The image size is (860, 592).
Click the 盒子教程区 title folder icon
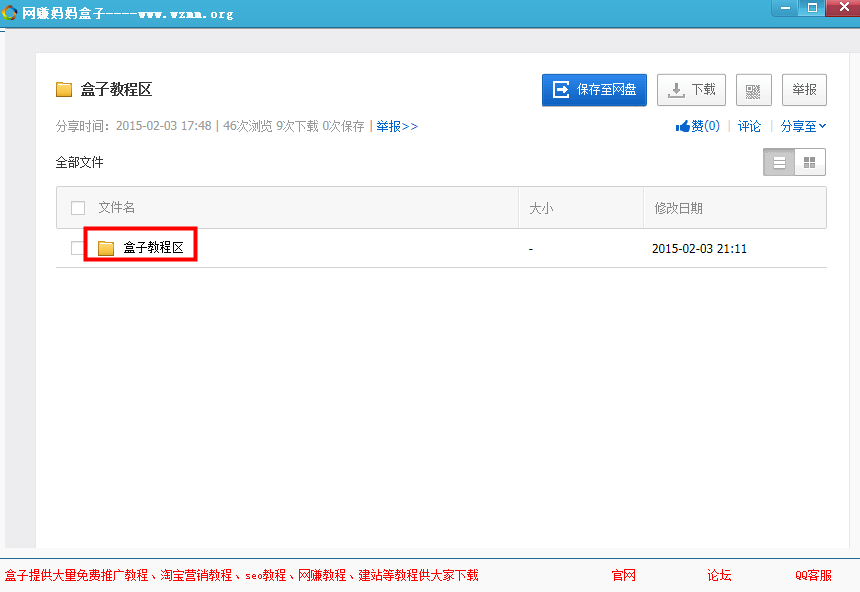pos(64,89)
